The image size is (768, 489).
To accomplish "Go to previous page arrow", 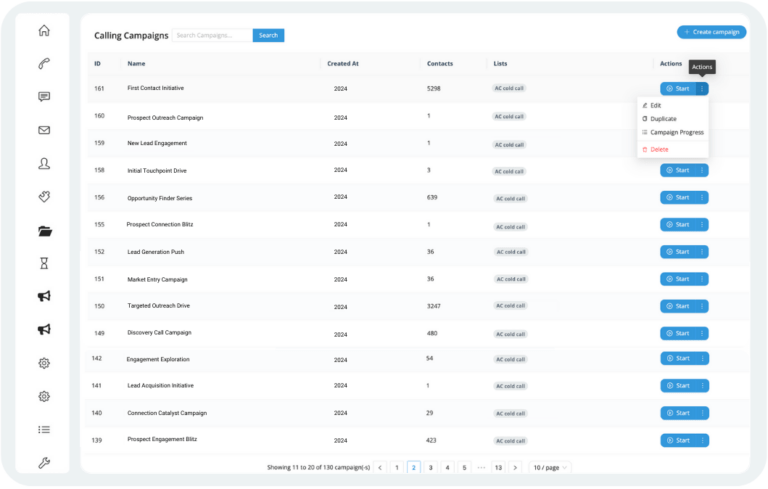I will tap(380, 467).
